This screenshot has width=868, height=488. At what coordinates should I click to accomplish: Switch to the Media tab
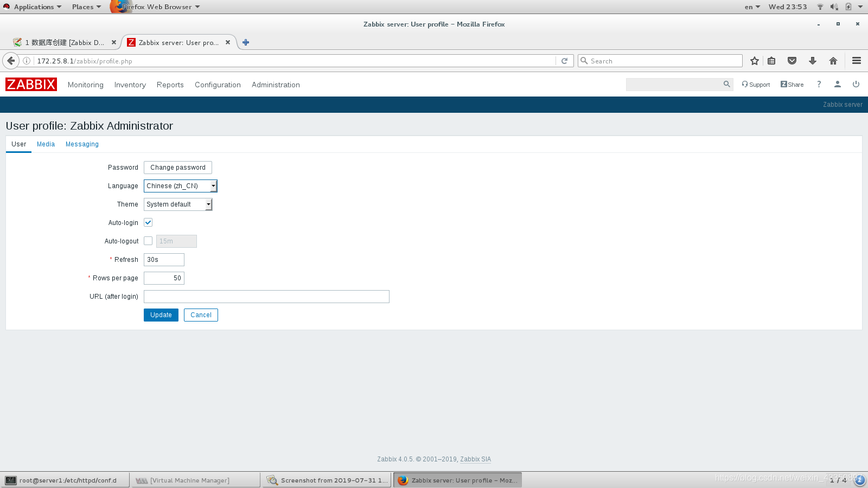point(46,144)
